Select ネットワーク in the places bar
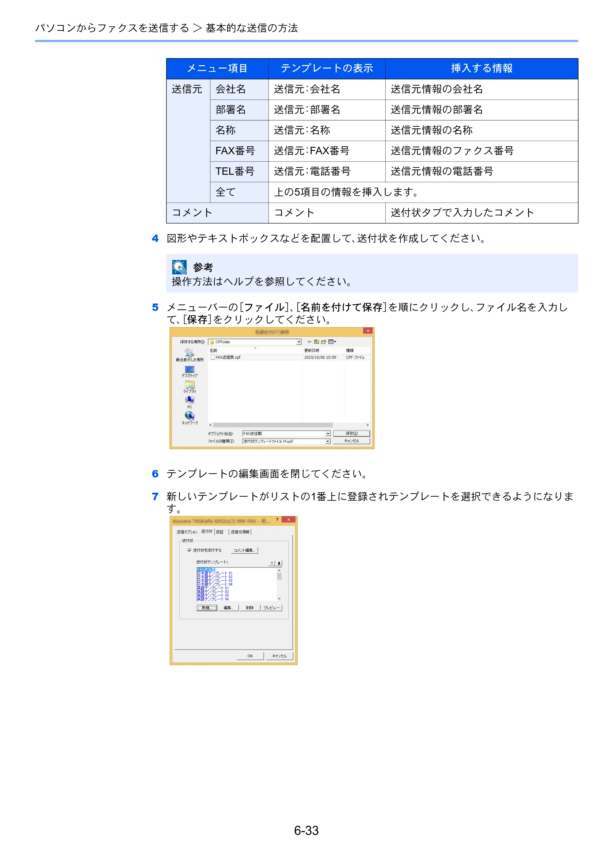 189,418
